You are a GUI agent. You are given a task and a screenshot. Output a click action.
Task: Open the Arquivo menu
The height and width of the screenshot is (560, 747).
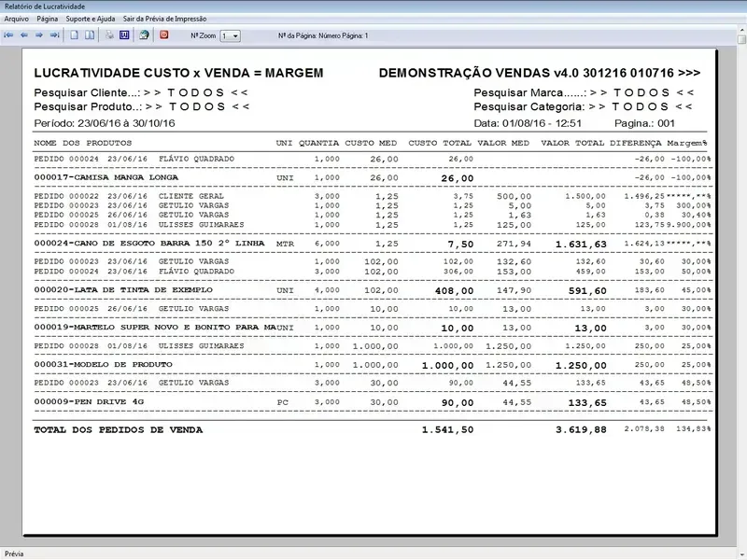[17, 19]
